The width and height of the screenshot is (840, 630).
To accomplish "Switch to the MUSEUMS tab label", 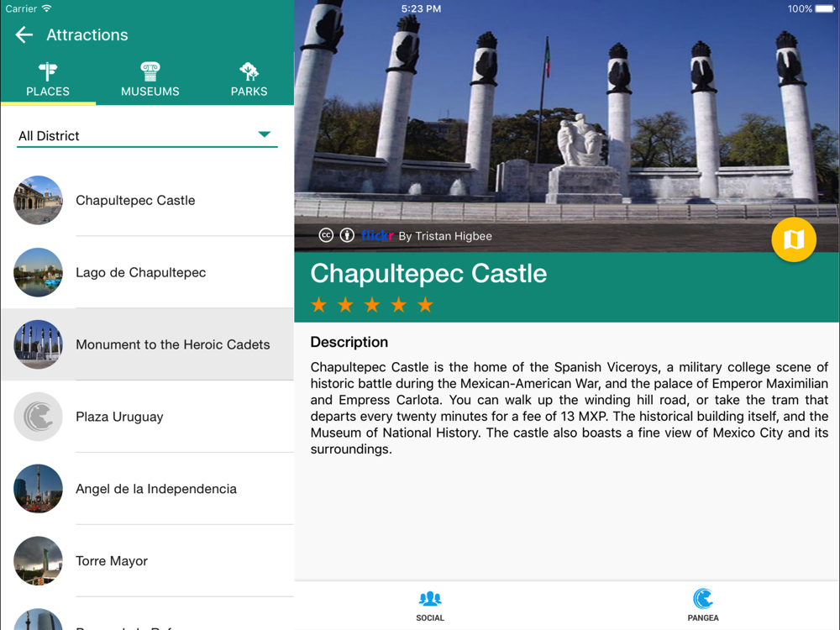I will [x=150, y=92].
